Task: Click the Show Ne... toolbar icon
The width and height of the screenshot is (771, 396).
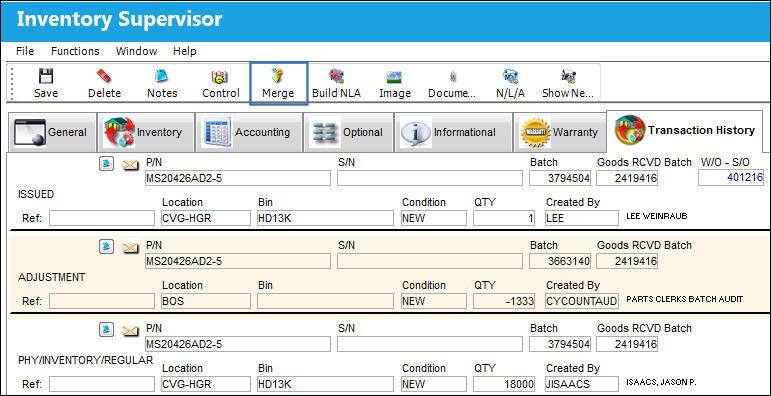Action: pos(568,76)
